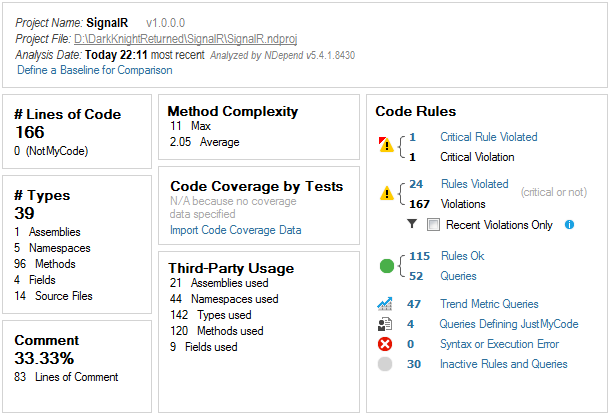Open the Rules Violated link
This screenshot has height=415, width=612.
[x=475, y=184]
